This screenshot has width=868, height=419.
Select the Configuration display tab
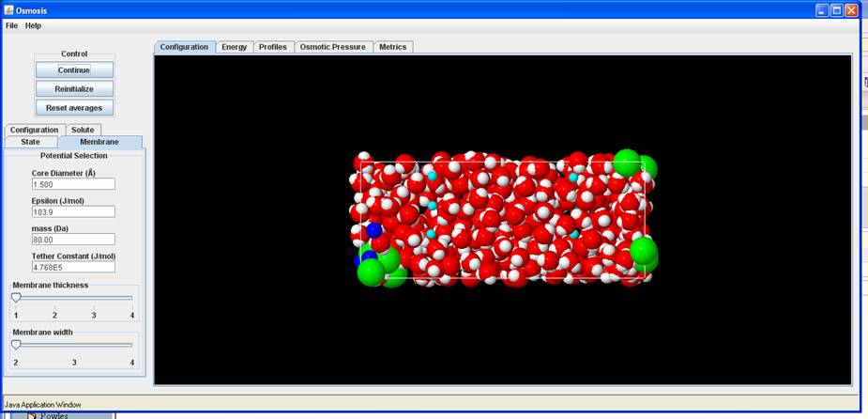[184, 47]
